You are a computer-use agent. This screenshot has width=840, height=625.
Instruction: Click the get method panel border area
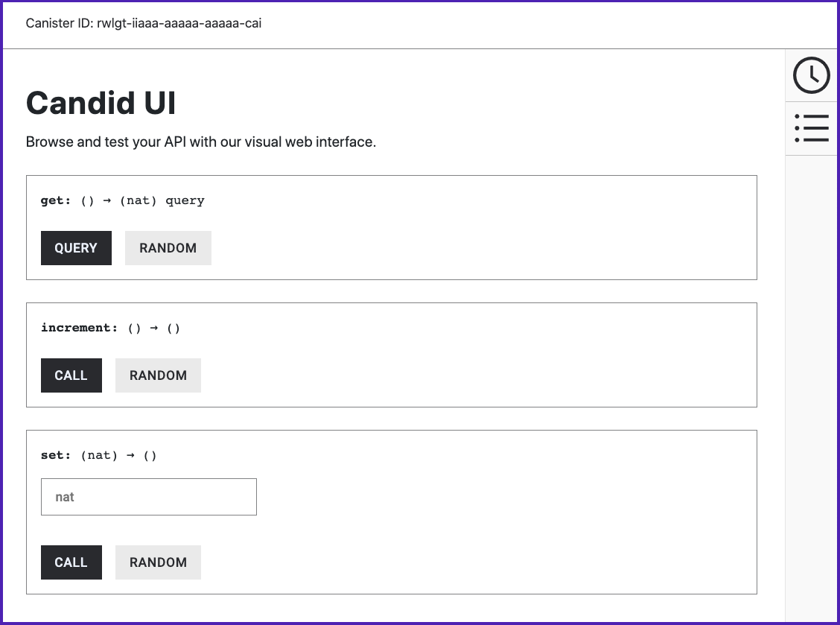tap(484, 223)
